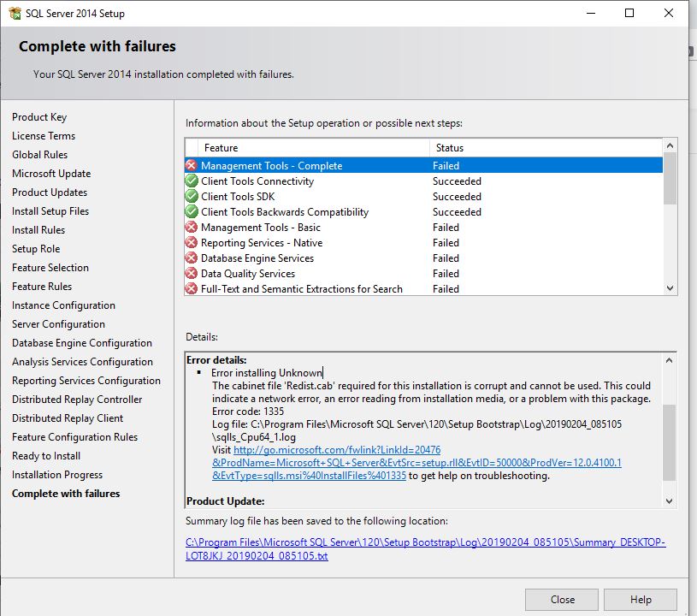Click the Reporting Services Configuration step
This screenshot has height=616, width=697.
[x=86, y=380]
